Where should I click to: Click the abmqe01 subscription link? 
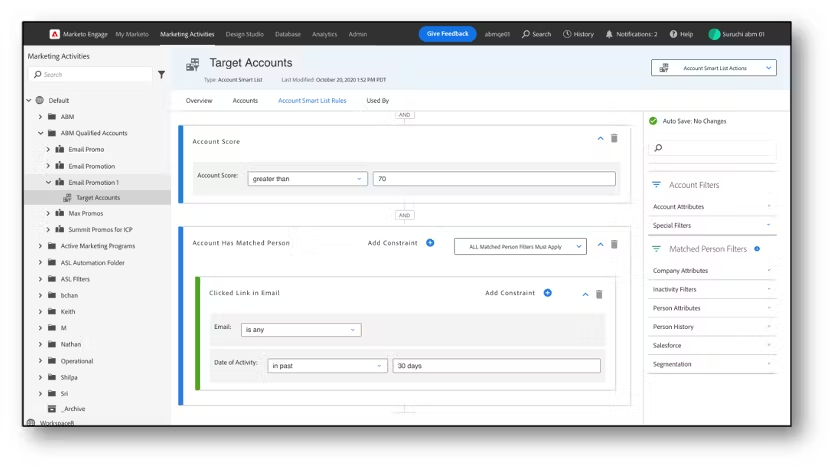tap(497, 34)
